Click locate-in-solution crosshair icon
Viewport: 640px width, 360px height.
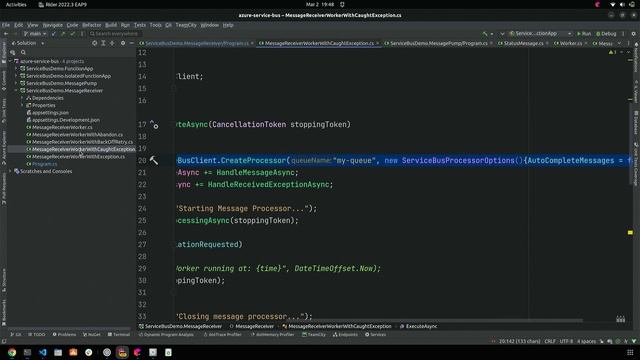click(95, 43)
